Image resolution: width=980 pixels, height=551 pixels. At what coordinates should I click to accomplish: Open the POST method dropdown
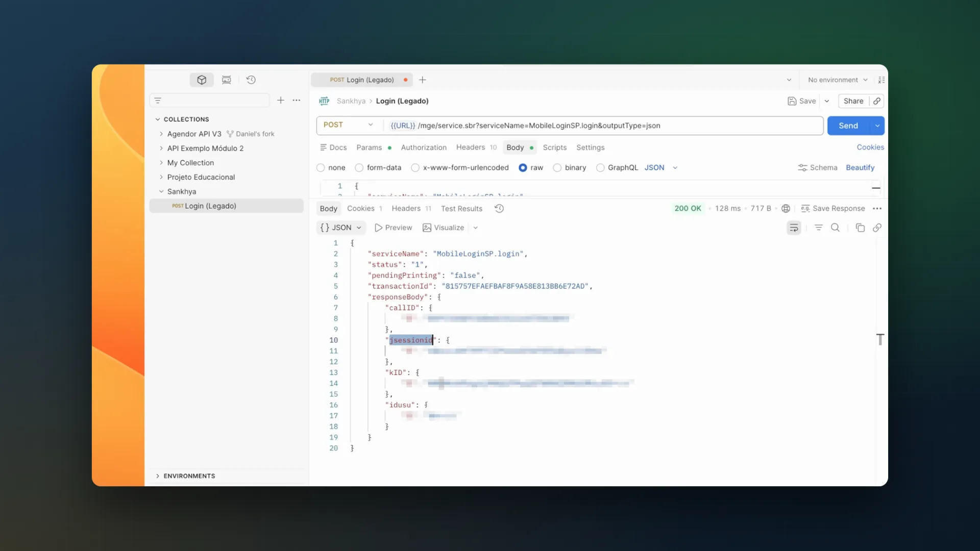(x=350, y=125)
